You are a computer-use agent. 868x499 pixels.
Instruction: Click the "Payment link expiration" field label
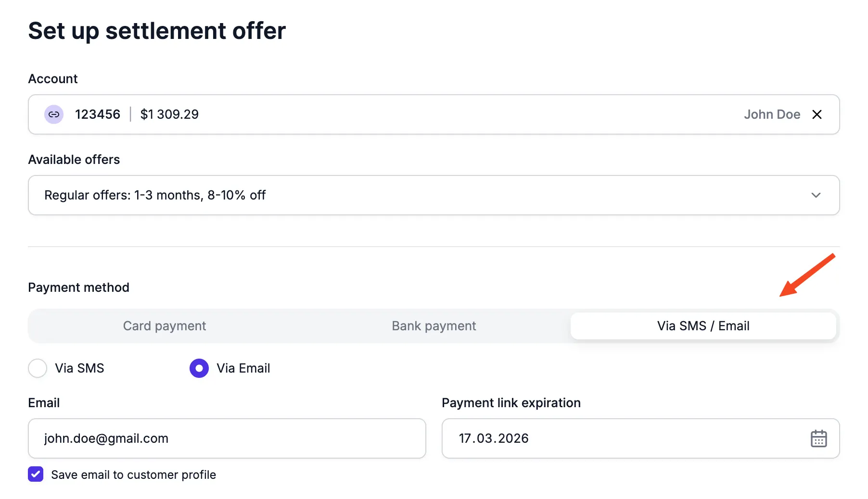[x=511, y=403]
